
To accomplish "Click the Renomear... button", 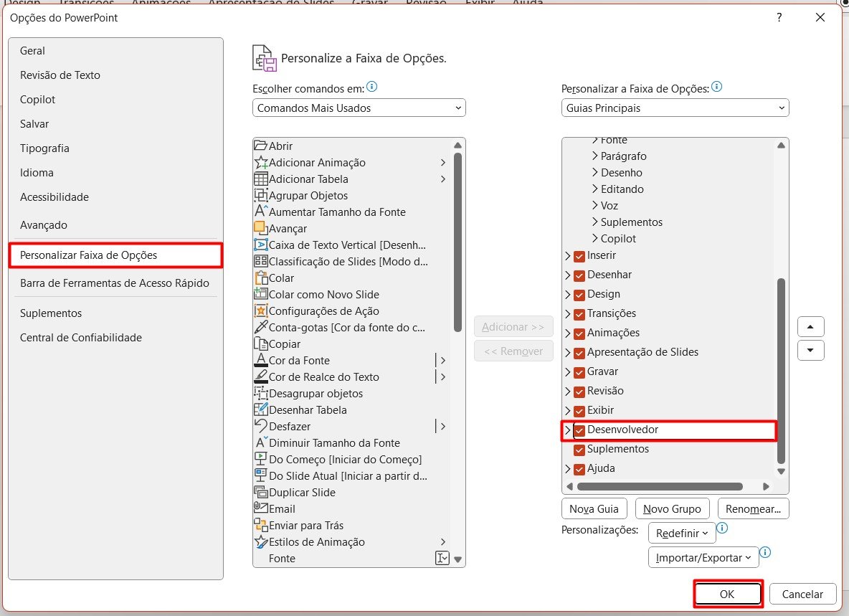I will coord(753,509).
